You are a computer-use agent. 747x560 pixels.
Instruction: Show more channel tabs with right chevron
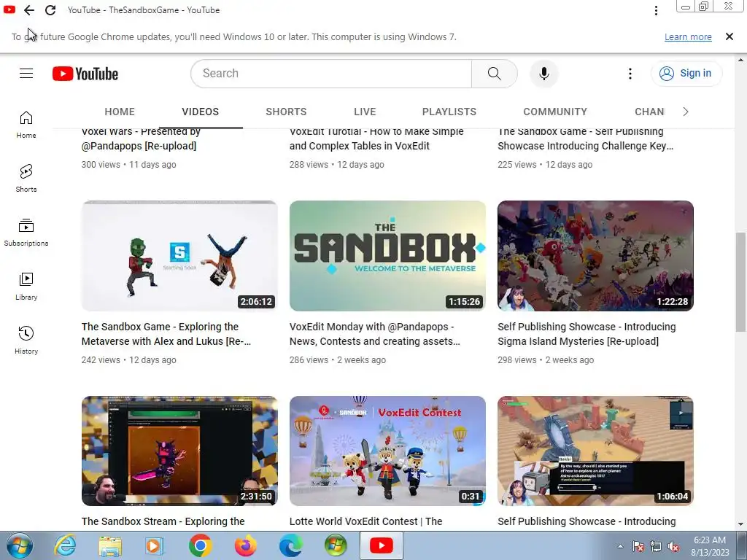685,112
